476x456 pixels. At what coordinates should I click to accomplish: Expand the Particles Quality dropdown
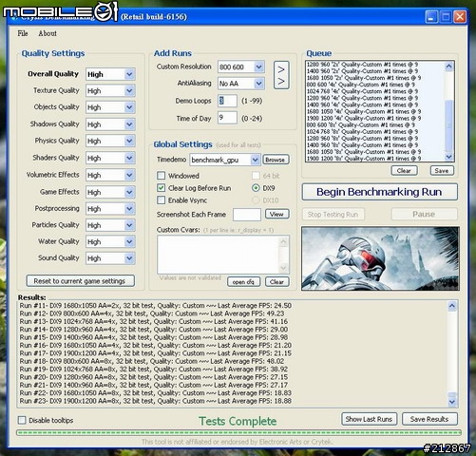pyautogui.click(x=129, y=225)
